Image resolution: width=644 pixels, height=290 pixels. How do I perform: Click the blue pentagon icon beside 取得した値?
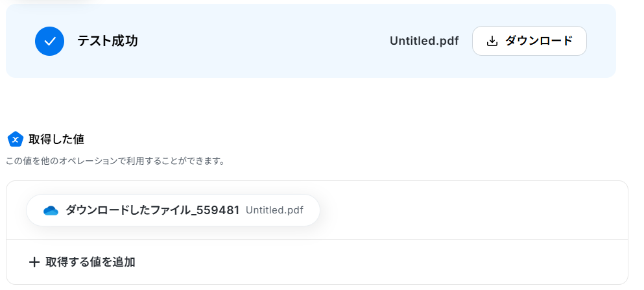(16, 139)
